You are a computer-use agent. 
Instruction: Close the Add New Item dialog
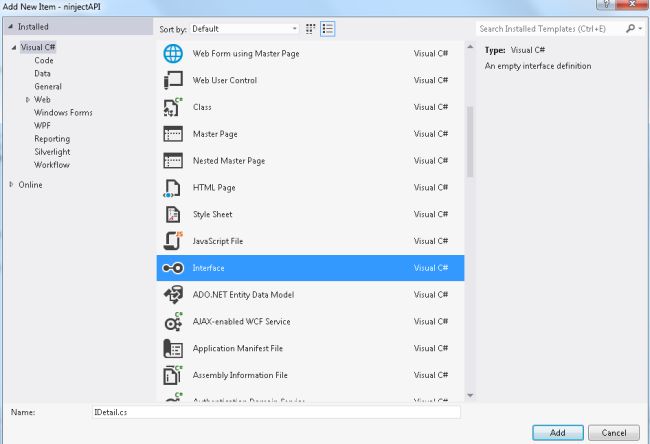pyautogui.click(x=632, y=4)
